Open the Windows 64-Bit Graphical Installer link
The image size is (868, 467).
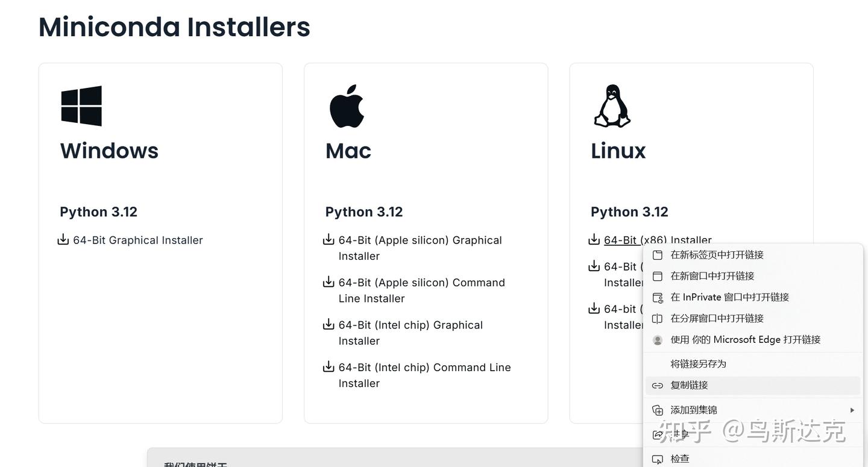click(138, 240)
